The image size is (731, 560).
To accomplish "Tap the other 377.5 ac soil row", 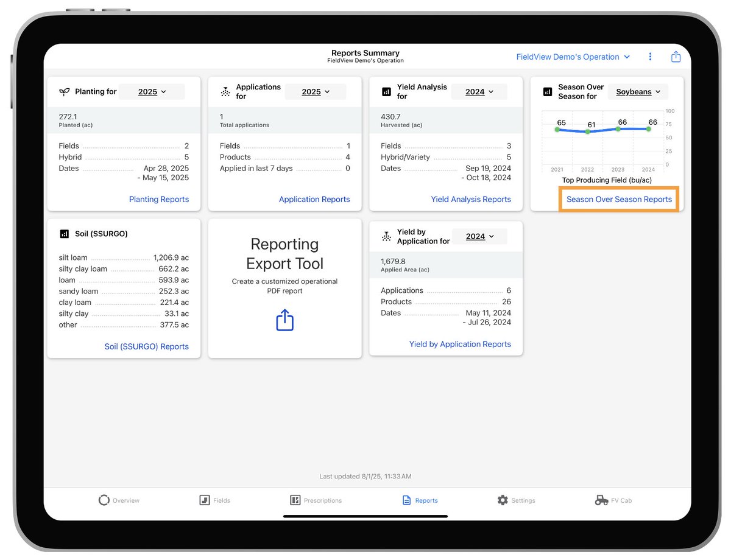I will tap(124, 325).
